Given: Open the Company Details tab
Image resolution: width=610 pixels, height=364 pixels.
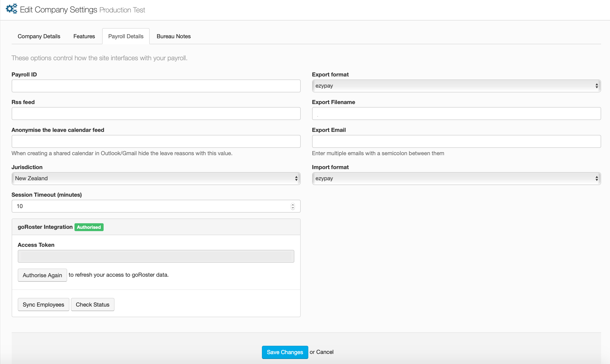Looking at the screenshot, I should pos(39,36).
